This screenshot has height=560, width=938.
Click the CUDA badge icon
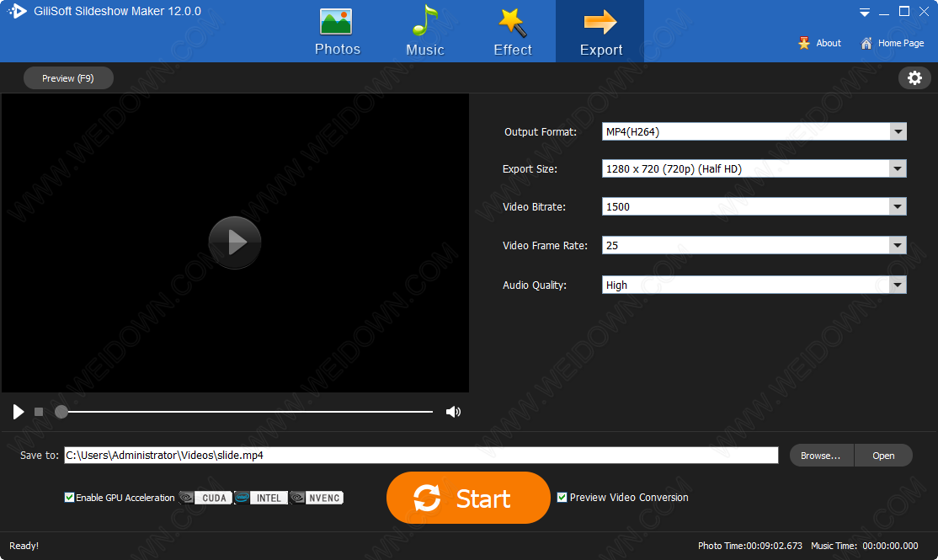click(x=205, y=498)
